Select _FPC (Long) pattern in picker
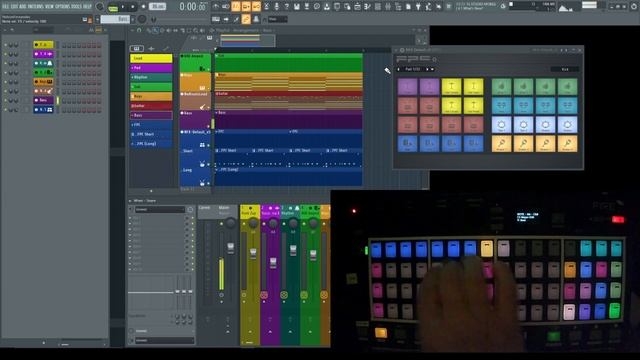640x360 pixels. [151, 144]
